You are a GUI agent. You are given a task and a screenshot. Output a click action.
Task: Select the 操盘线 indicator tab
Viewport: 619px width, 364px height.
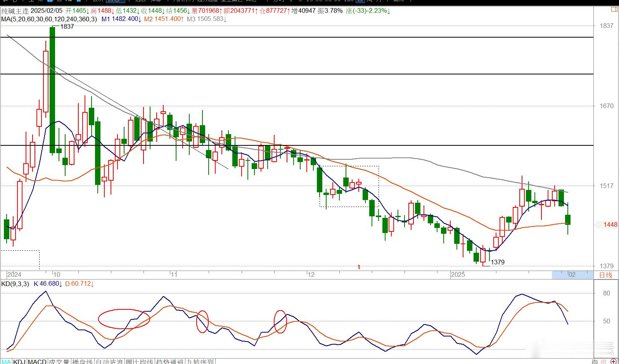(83, 361)
